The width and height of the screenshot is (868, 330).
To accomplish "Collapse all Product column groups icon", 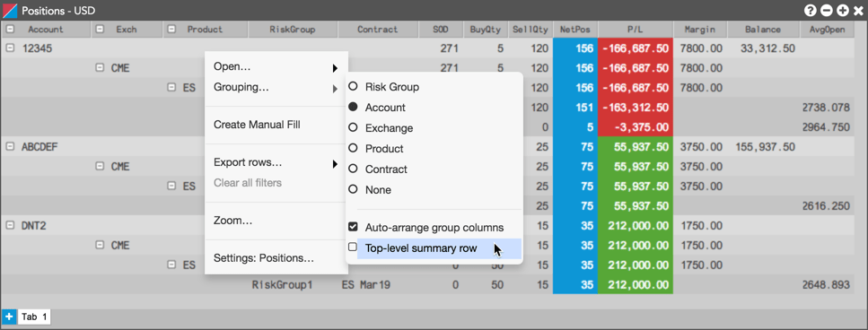I will coord(172,30).
